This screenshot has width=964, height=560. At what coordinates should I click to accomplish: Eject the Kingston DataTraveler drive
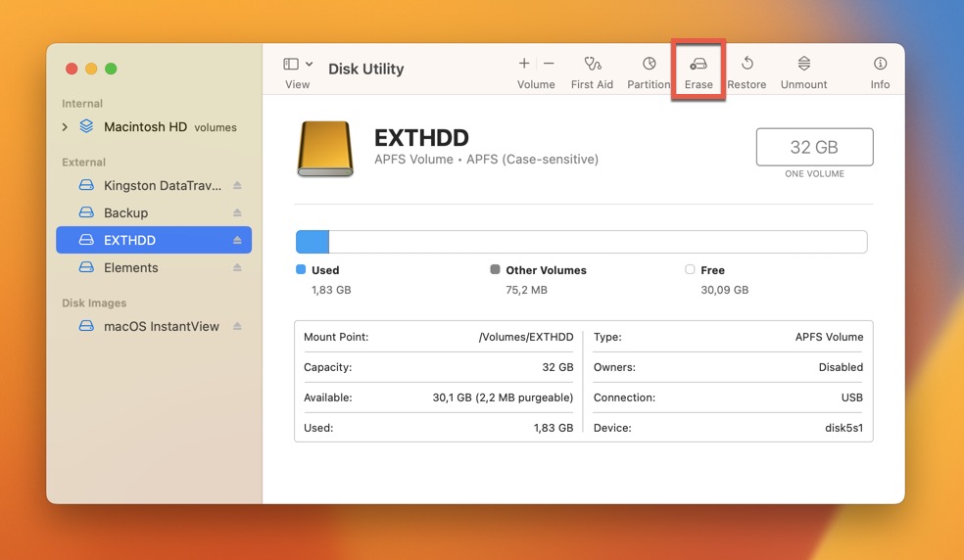click(237, 186)
